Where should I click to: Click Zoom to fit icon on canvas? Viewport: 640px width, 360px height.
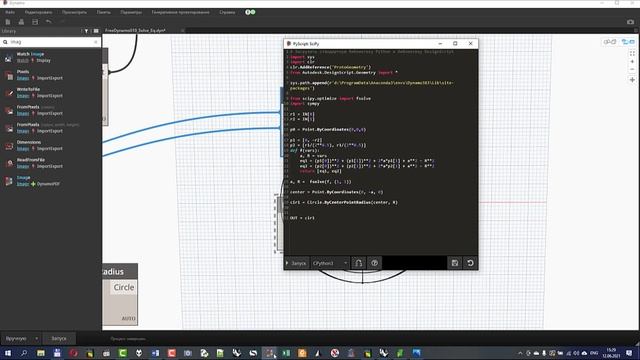click(632, 53)
